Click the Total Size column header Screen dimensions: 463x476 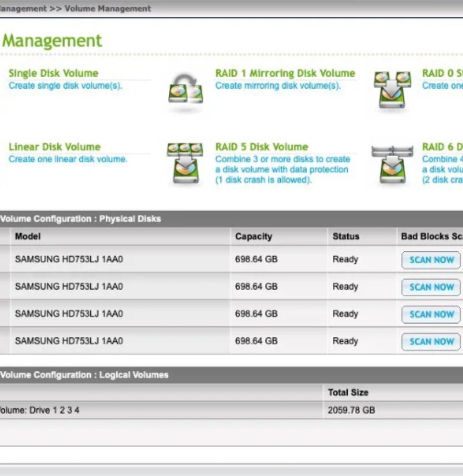pos(348,393)
